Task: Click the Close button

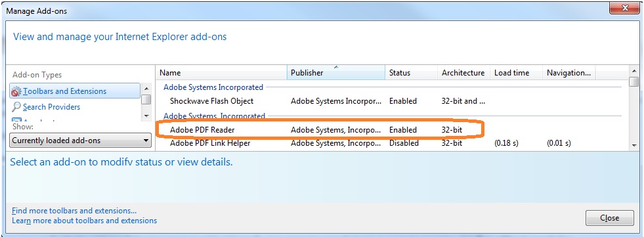Action: click(609, 218)
